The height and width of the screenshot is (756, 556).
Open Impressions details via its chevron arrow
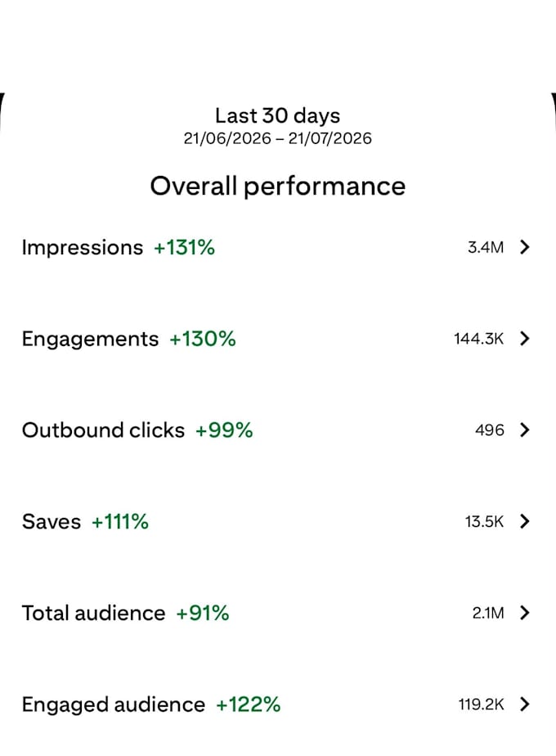point(525,247)
